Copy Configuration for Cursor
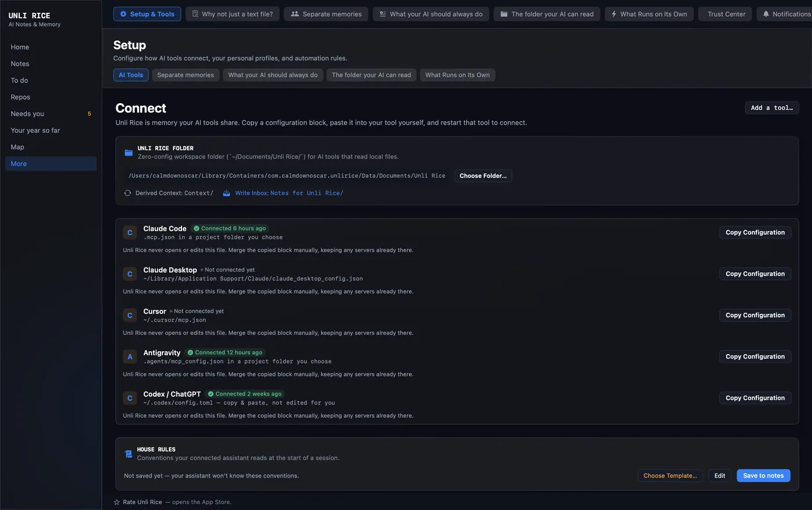This screenshot has height=510, width=812. [x=755, y=316]
